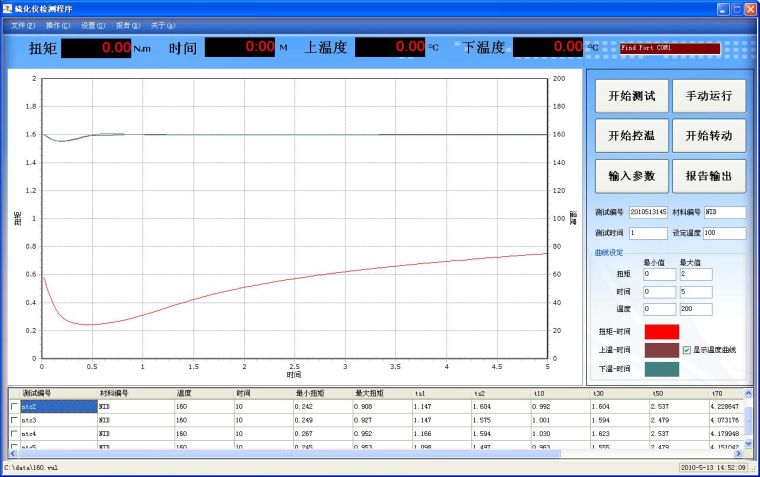760x477 pixels.
Task: Pick the brown 上温-时间 color swatch
Action: point(661,350)
